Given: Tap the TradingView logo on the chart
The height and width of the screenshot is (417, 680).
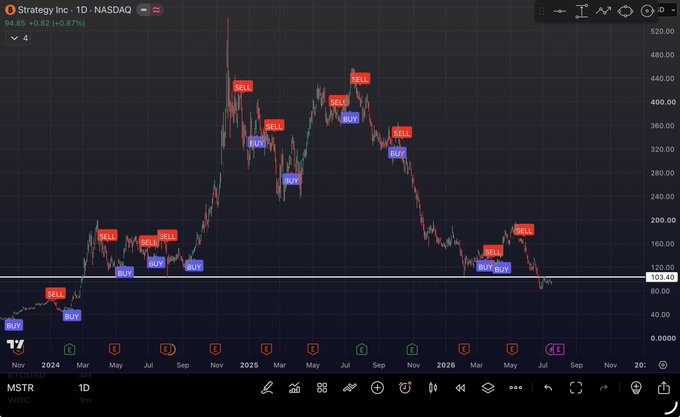Looking at the screenshot, I should [15, 345].
